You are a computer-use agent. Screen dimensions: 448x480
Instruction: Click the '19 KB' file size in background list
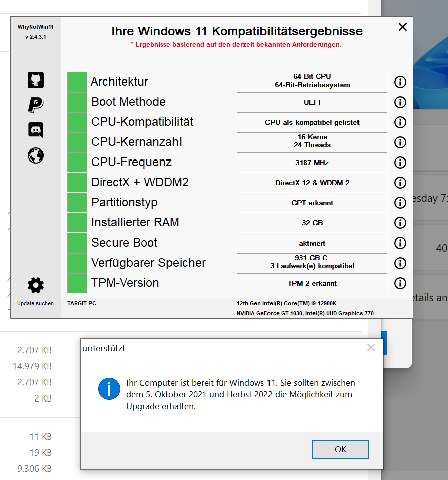[x=41, y=452]
